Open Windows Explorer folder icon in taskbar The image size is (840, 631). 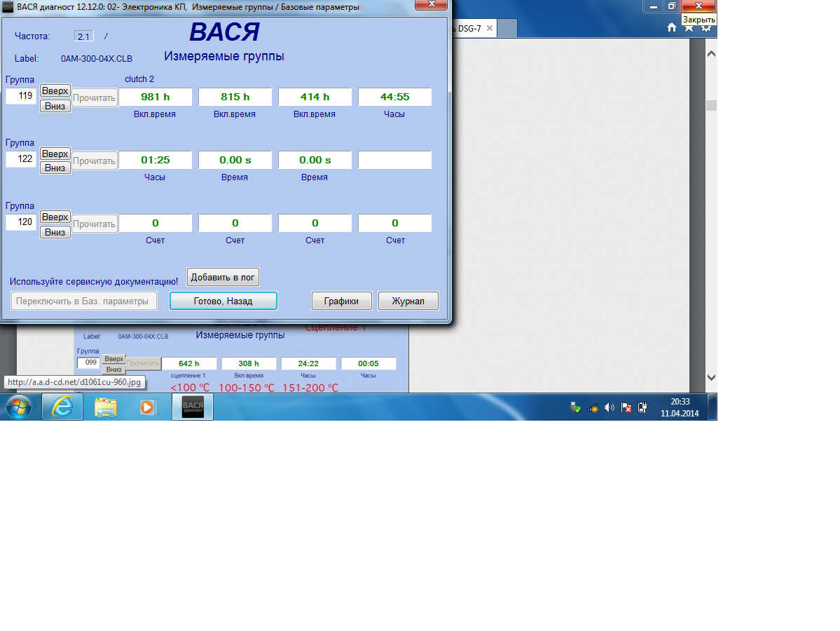click(x=105, y=407)
